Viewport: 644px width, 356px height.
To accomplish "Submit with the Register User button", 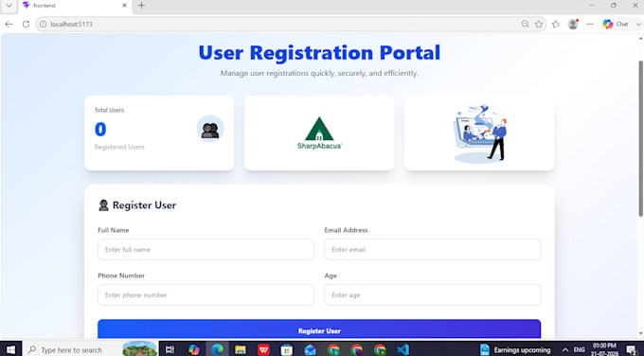I will (x=319, y=329).
